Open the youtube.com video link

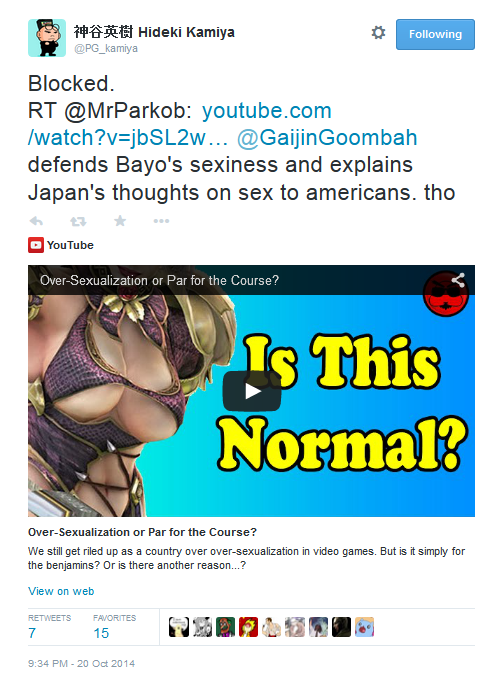pyautogui.click(x=180, y=124)
